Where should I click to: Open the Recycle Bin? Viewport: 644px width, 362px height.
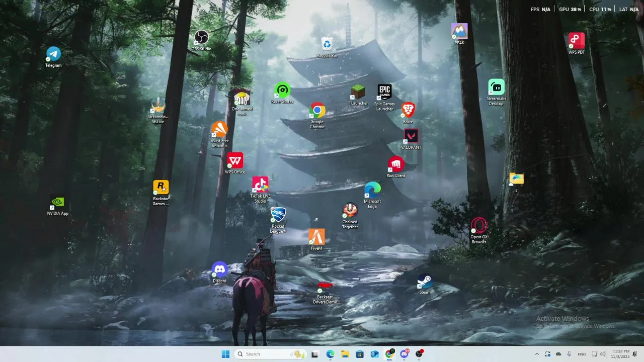coord(327,47)
